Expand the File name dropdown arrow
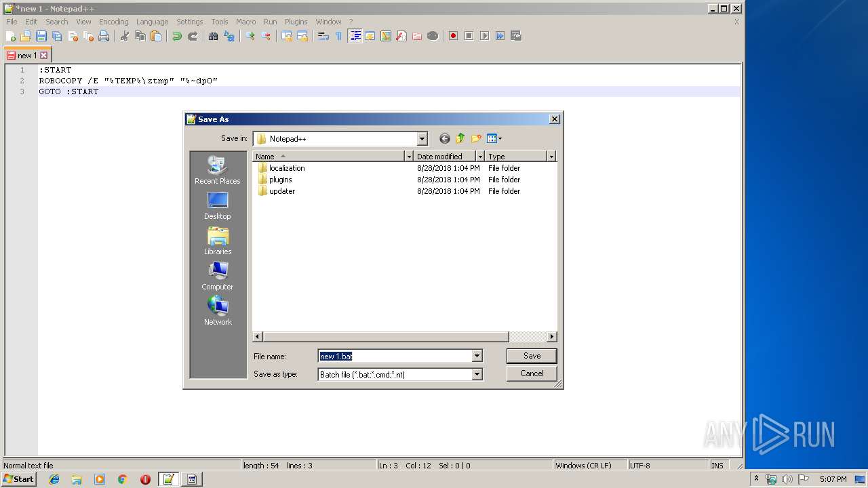The image size is (868, 488). click(477, 356)
